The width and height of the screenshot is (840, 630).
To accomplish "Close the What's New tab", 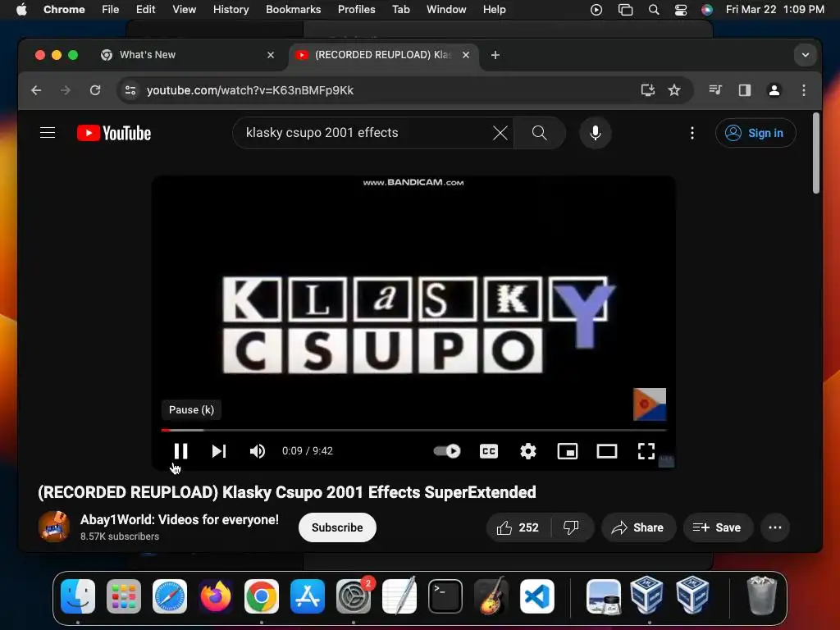I will point(271,55).
